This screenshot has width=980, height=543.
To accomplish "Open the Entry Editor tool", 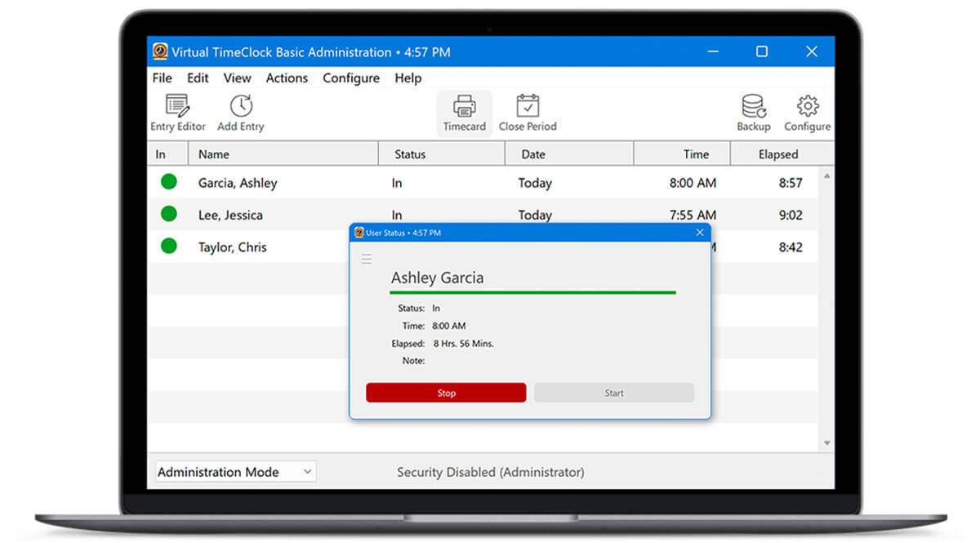I will pyautogui.click(x=177, y=112).
